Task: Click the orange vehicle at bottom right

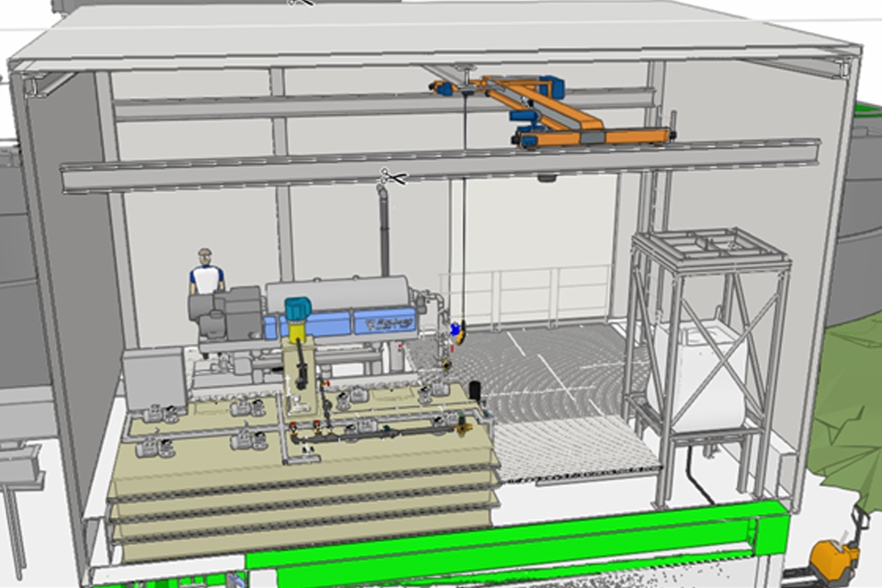Action: 834,556
